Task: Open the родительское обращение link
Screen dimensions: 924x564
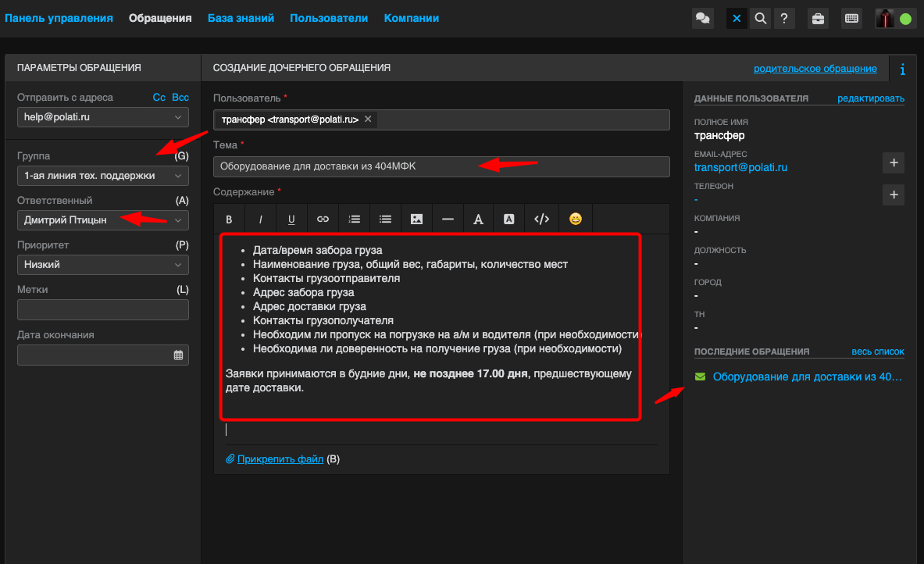Action: coord(815,69)
